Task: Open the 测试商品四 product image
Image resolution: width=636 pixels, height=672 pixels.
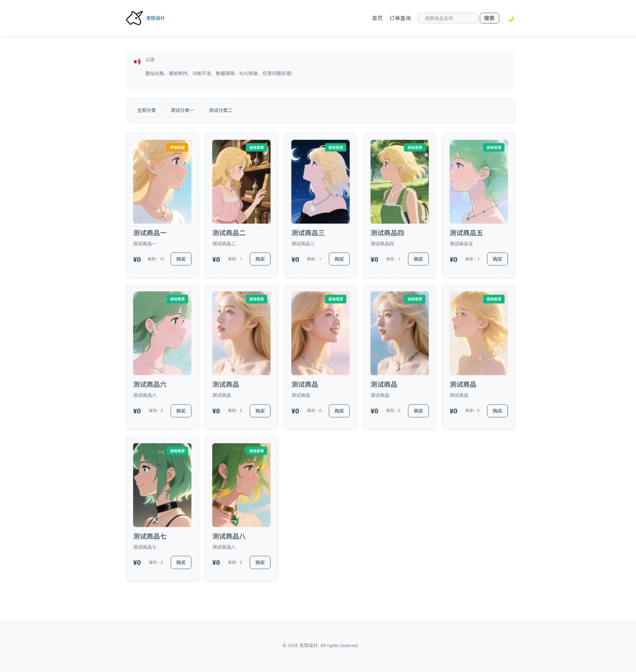Action: click(x=399, y=182)
